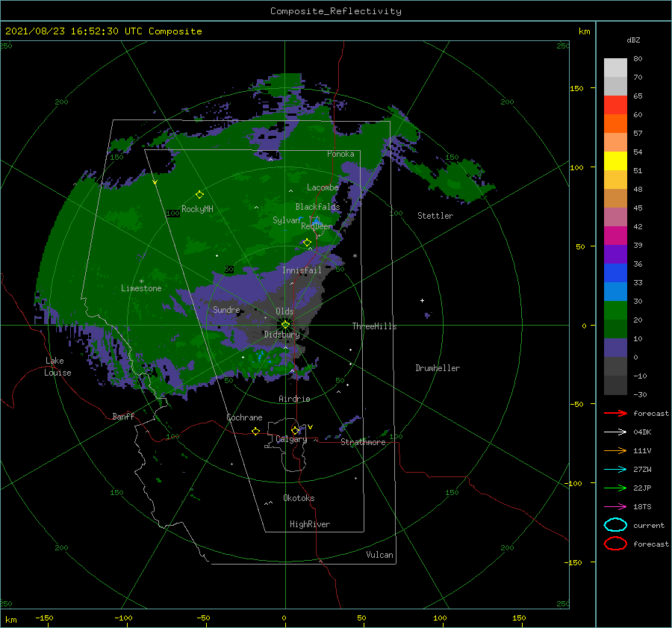
Task: Click the Okotoks label
Action: coord(299,498)
